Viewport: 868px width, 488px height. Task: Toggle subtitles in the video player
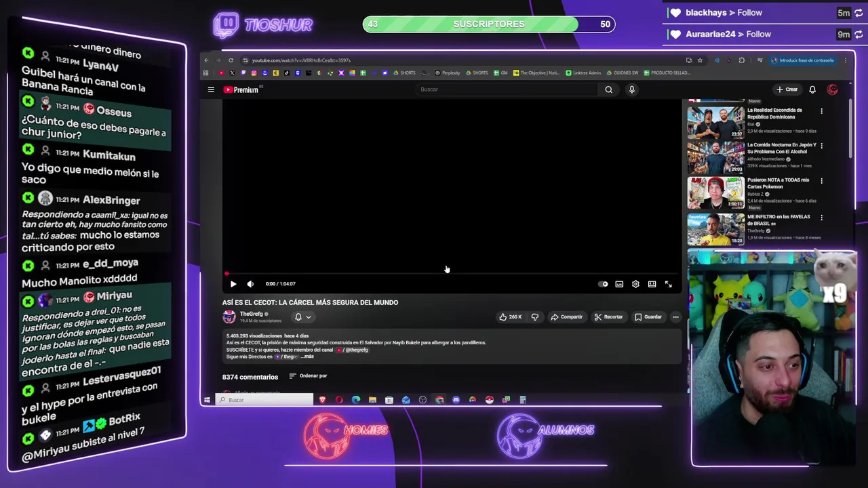click(619, 284)
